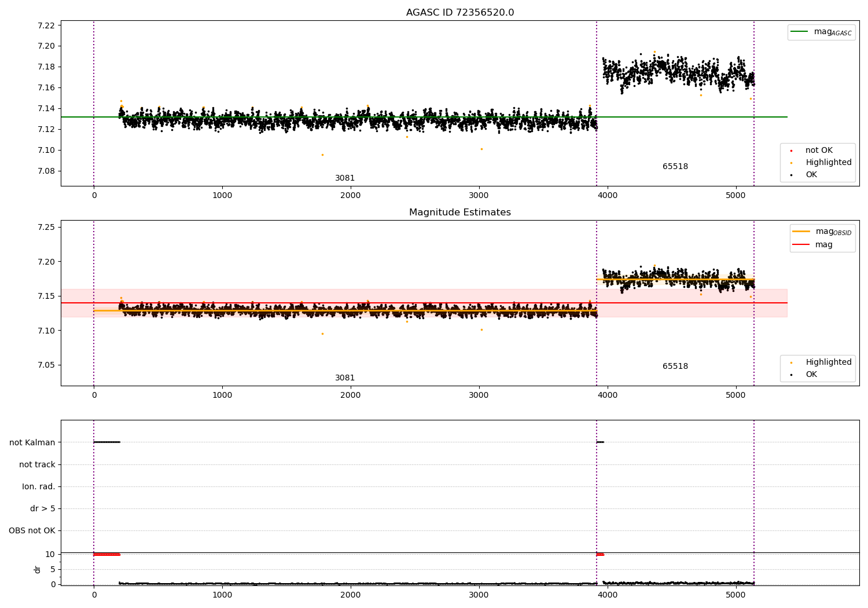Click the '10' tick on the dr axis
This screenshot has height=608, width=868.
50,555
